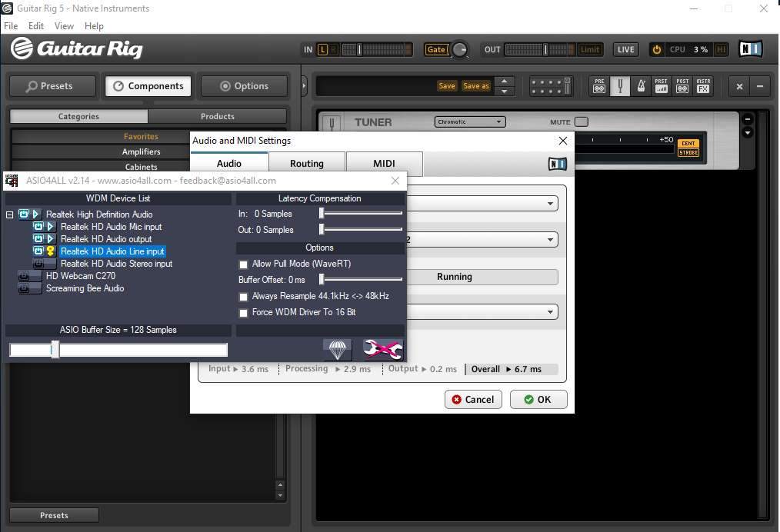Toggle the Metronome icon
780x532 pixels.
(x=642, y=86)
